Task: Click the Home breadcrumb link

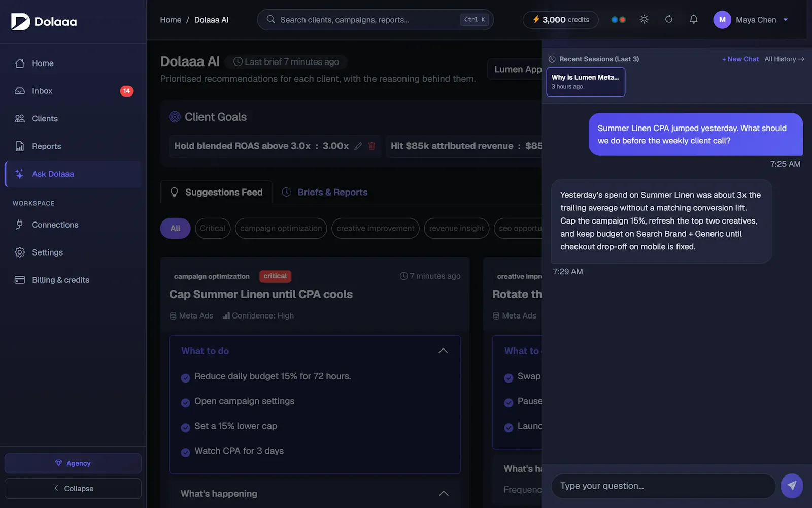Action: [171, 20]
